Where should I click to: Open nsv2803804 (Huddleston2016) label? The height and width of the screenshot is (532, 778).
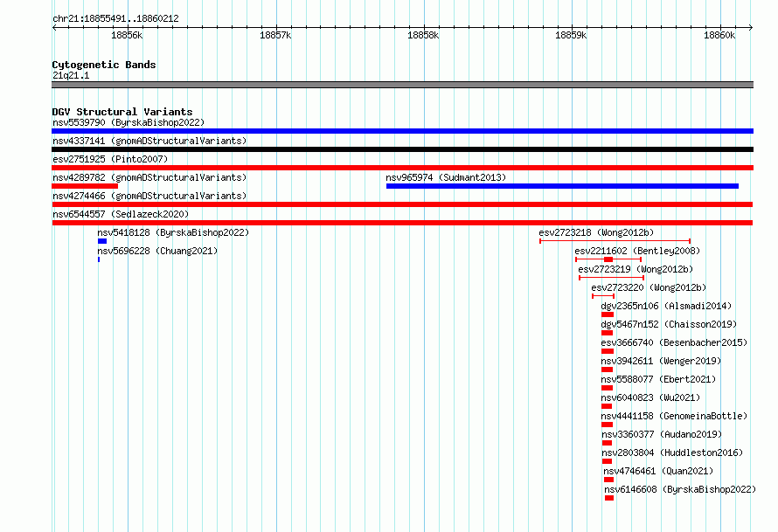click(672, 453)
